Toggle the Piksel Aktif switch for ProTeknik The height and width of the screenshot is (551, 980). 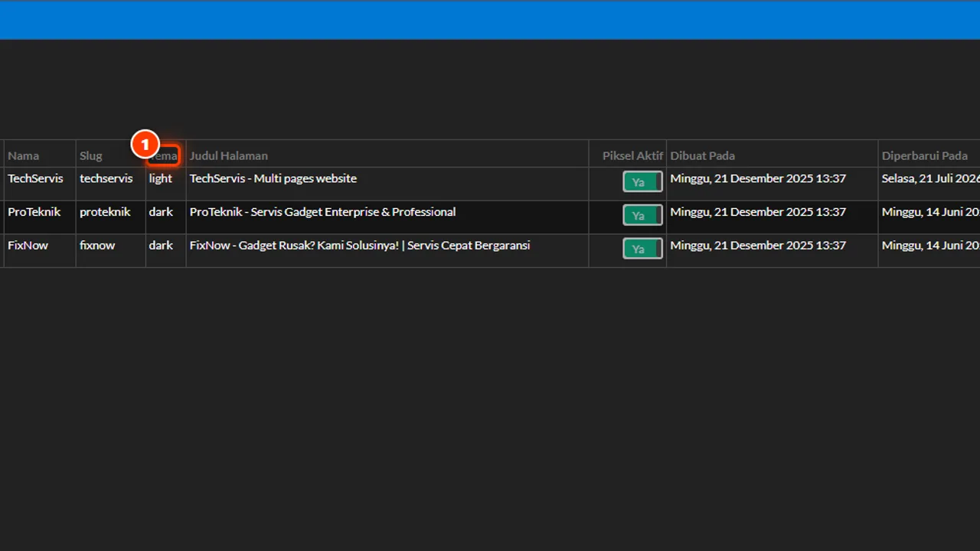(x=642, y=216)
